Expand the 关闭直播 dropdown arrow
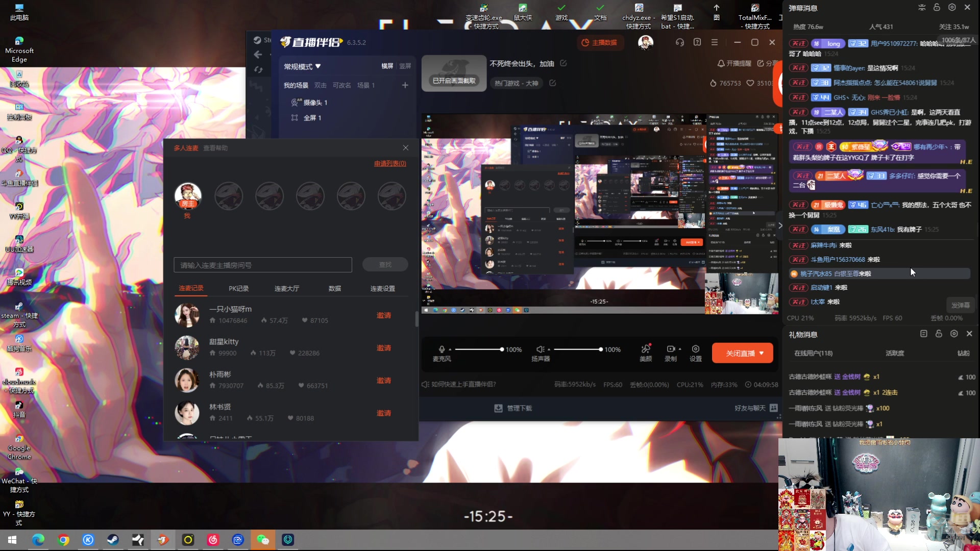The height and width of the screenshot is (551, 980). [x=762, y=353]
